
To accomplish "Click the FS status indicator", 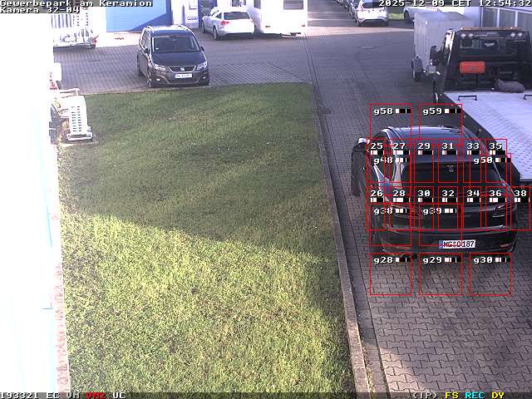I will point(451,395).
